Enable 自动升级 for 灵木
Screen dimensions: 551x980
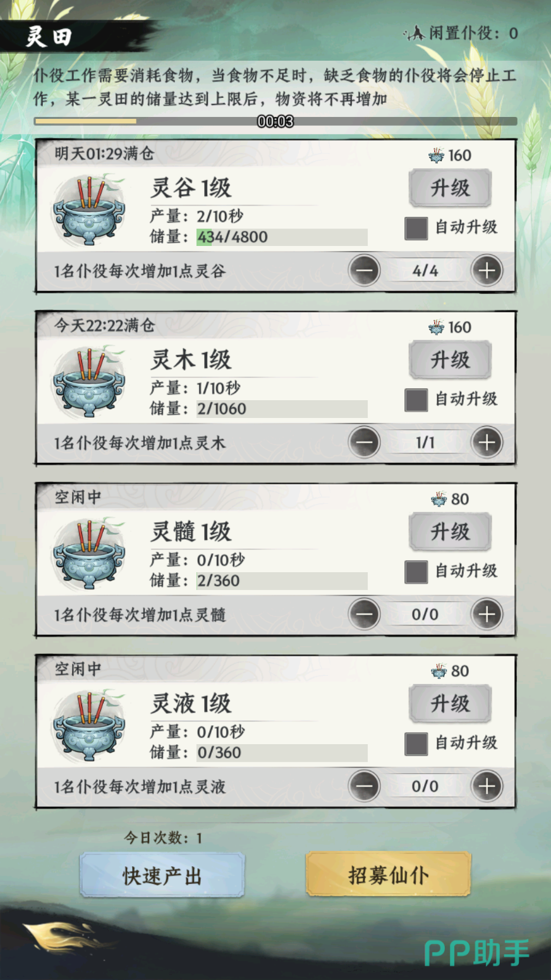pyautogui.click(x=416, y=400)
